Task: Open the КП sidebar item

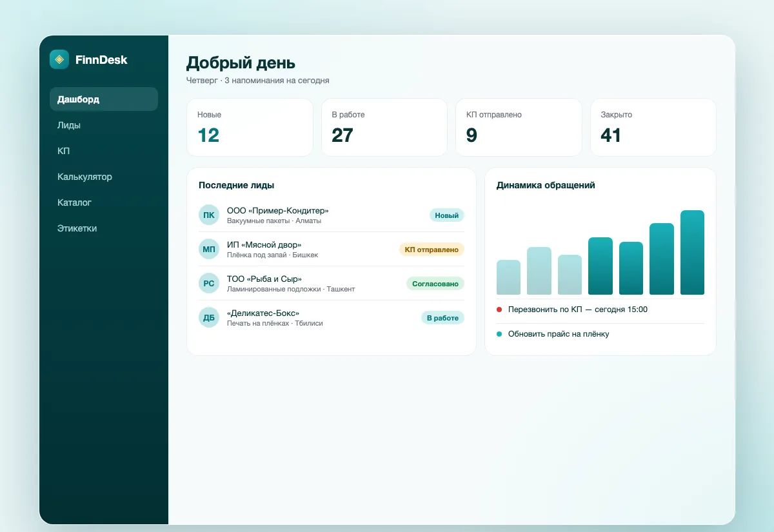Action: point(104,151)
